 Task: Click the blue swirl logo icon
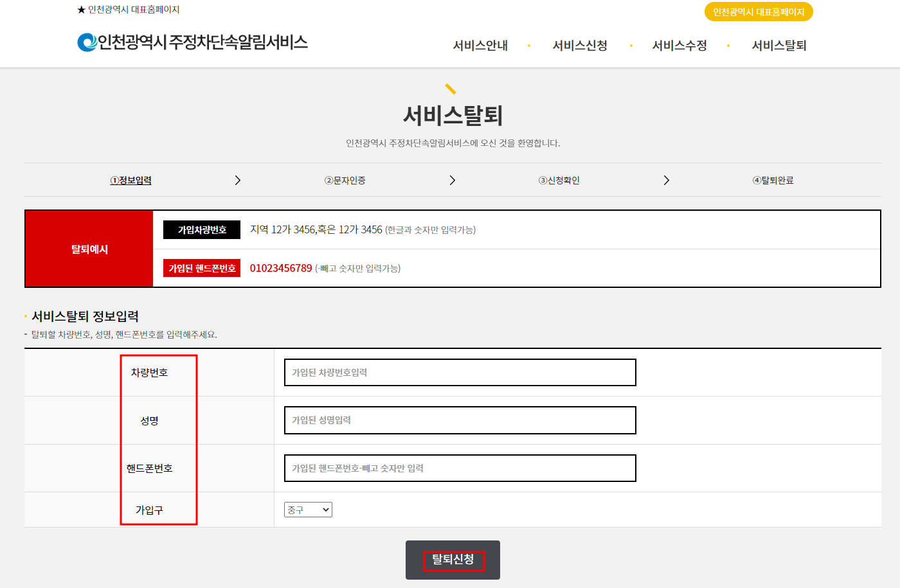(x=84, y=42)
